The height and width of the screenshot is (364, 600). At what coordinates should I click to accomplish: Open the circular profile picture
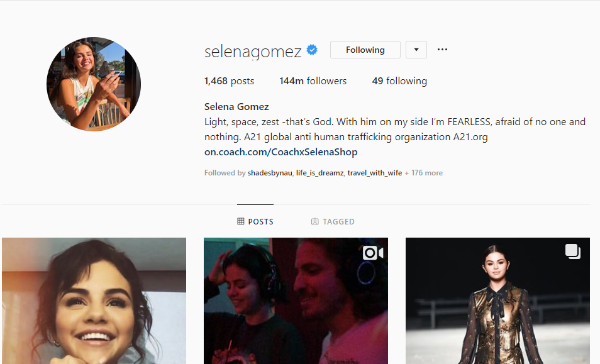pyautogui.click(x=94, y=84)
